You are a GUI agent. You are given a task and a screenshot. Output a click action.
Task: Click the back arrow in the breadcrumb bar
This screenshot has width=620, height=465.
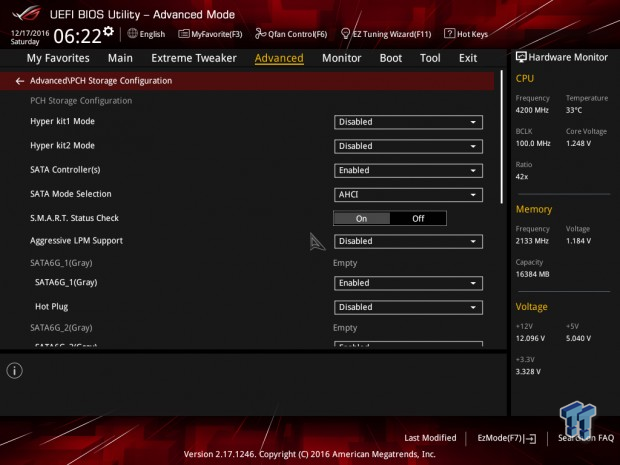coord(19,81)
